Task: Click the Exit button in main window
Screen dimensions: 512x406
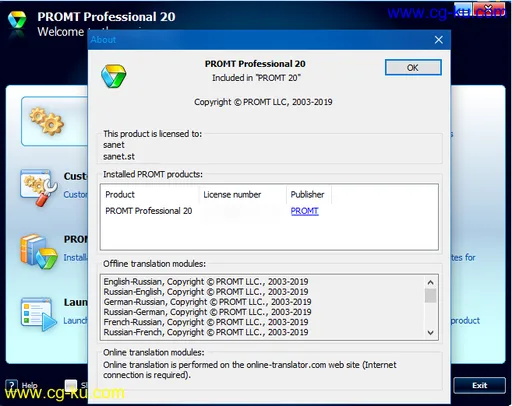Action: [479, 385]
